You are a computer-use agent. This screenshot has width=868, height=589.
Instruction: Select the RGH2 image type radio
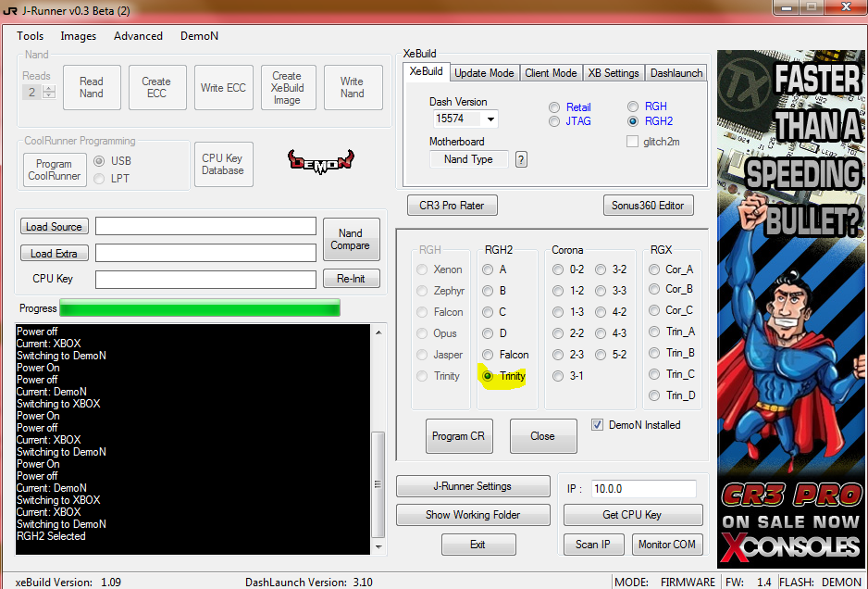pos(633,121)
